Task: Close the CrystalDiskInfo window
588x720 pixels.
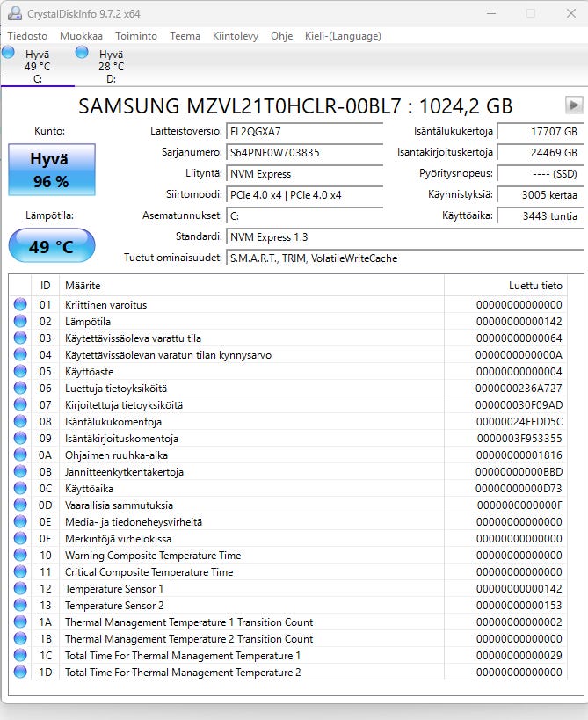Action: [571, 13]
